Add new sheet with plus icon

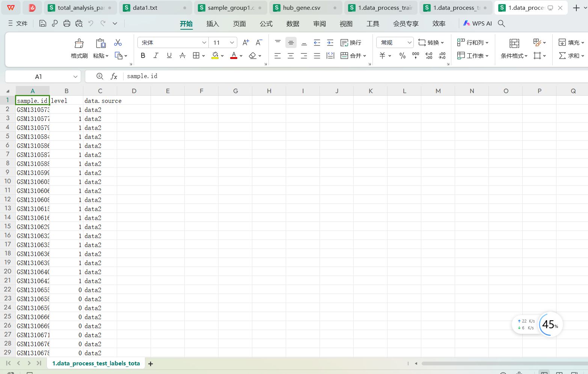pyautogui.click(x=151, y=363)
